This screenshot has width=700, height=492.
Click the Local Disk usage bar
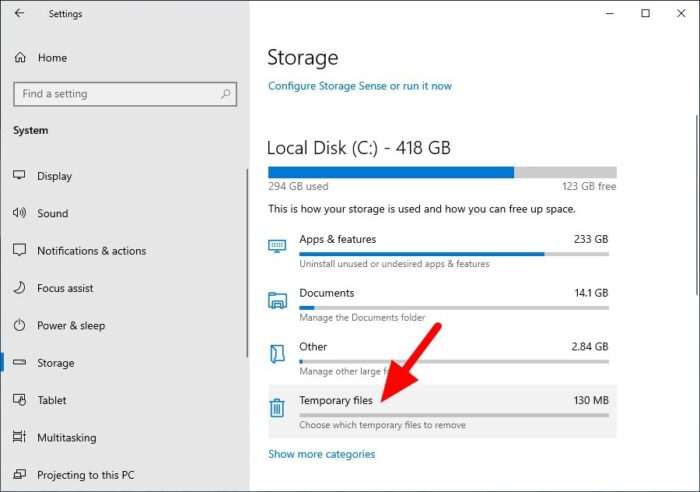coord(442,172)
